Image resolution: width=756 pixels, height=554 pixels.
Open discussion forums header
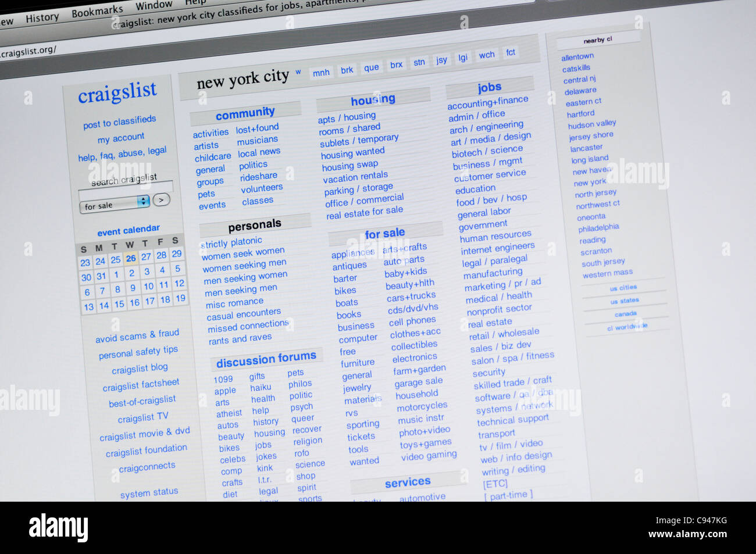[266, 359]
